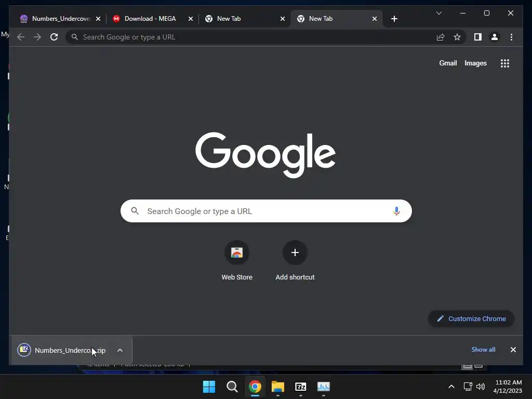Open 7-Zip from the taskbar
The width and height of the screenshot is (532, 399).
point(301,387)
